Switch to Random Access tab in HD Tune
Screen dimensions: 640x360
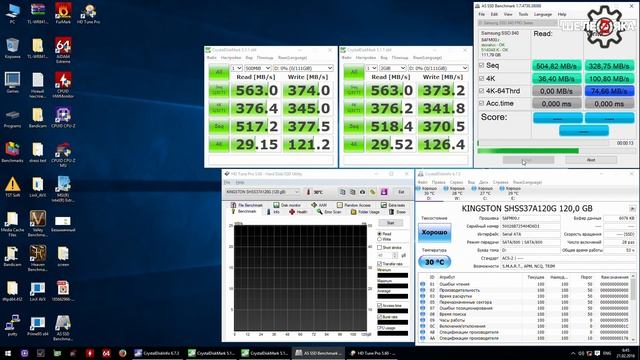[x=354, y=205]
